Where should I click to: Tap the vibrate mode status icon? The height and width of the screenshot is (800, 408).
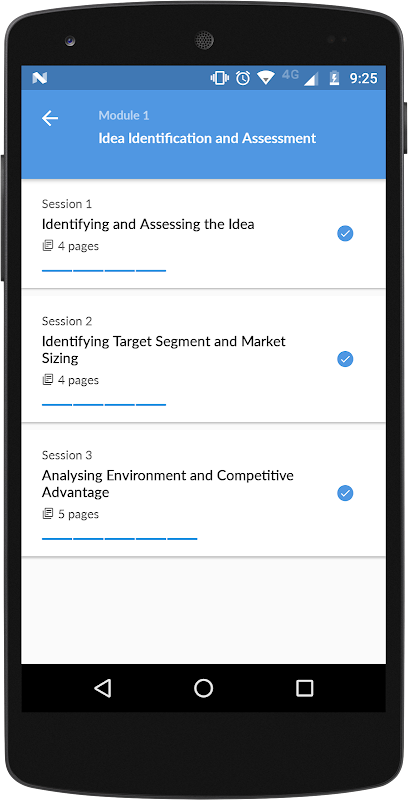tap(219, 78)
